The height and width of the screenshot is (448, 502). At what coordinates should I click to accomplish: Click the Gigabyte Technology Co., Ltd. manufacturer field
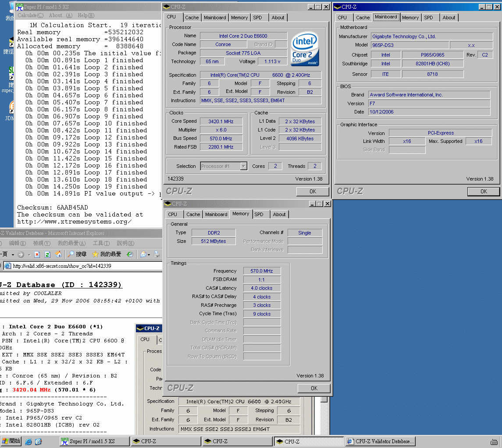(431, 36)
